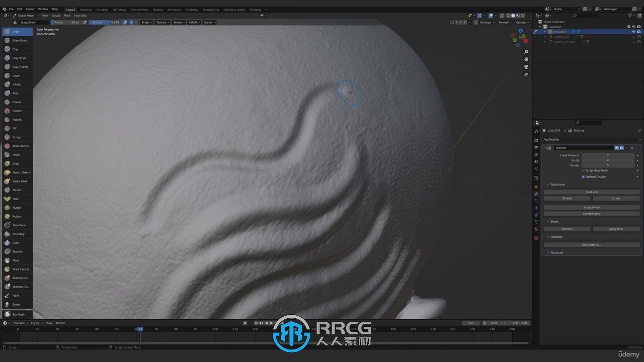Activate the Crease brush
The width and height of the screenshot is (644, 362).
(x=18, y=102)
